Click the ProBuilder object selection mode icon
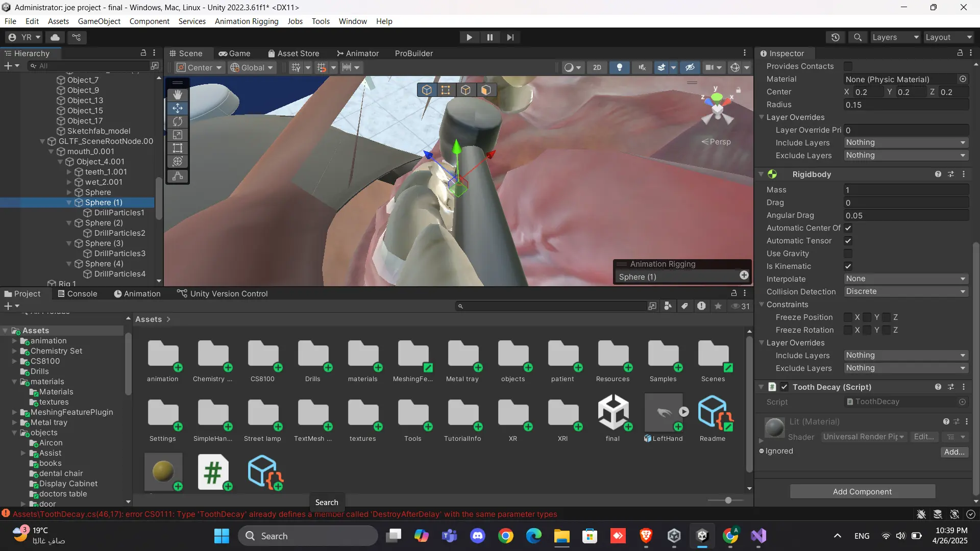Screen dimensions: 980x551 coord(427,90)
